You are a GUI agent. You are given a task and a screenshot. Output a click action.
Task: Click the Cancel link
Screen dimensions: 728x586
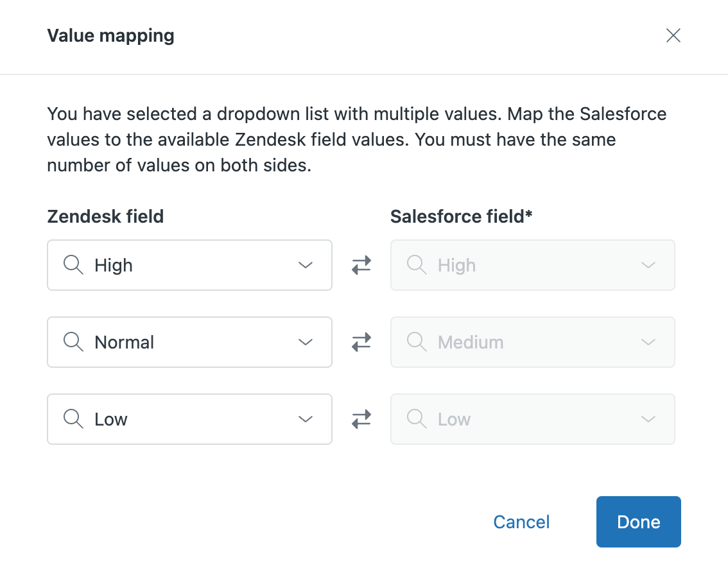click(521, 521)
